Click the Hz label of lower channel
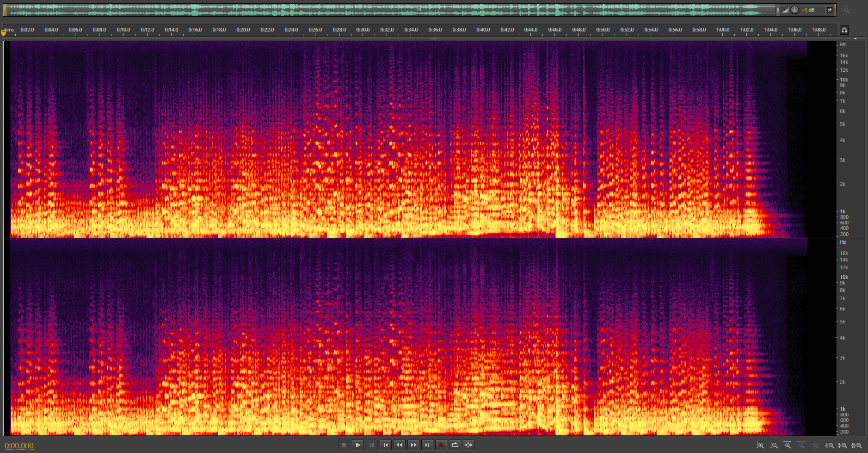Screen dimensions: 868x453 843,242
